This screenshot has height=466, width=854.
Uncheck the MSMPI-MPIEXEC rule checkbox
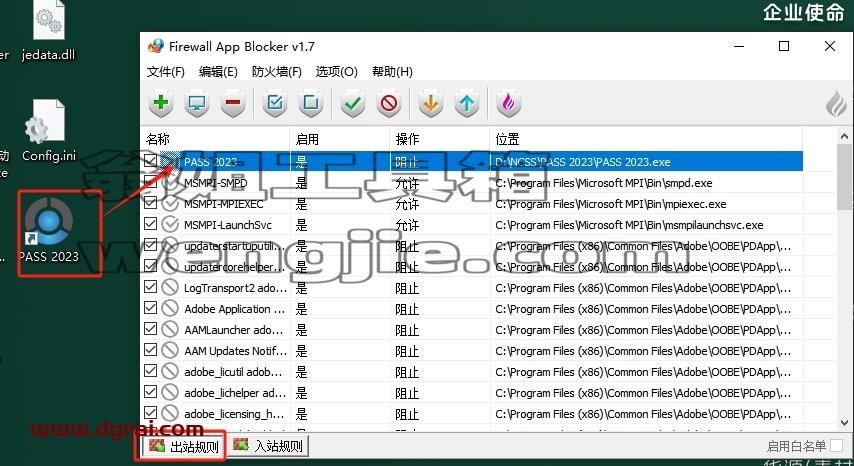tap(151, 203)
